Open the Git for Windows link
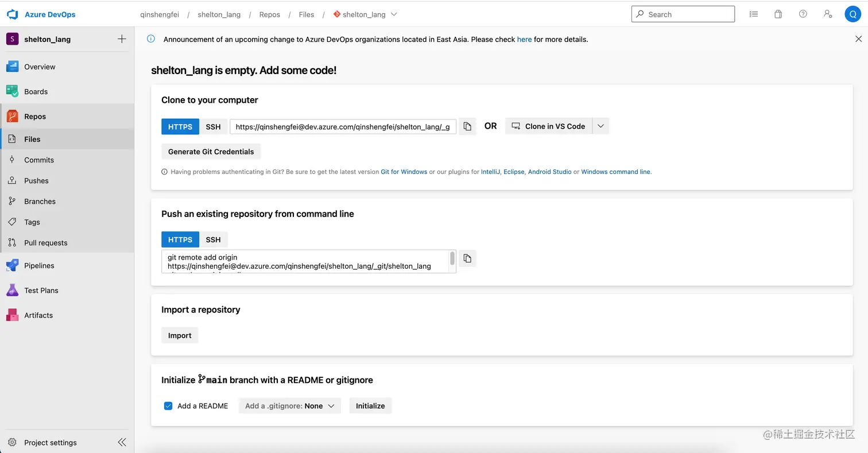This screenshot has width=868, height=453. tap(404, 172)
